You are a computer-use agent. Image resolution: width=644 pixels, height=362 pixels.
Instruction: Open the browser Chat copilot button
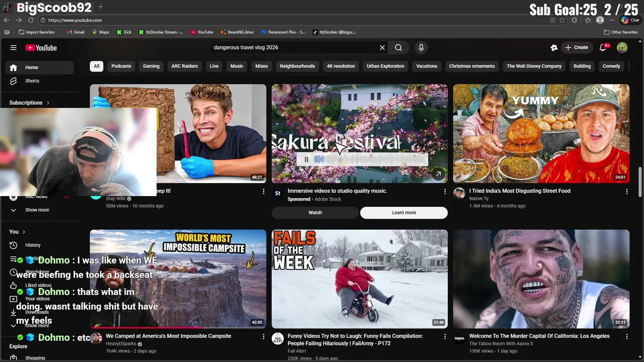(630, 20)
